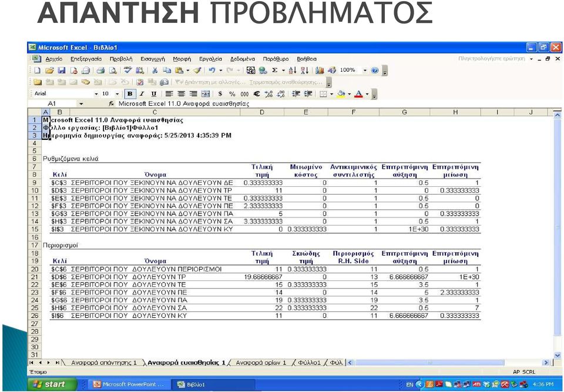
Task: Decrease decimal places icon
Action: [281, 93]
